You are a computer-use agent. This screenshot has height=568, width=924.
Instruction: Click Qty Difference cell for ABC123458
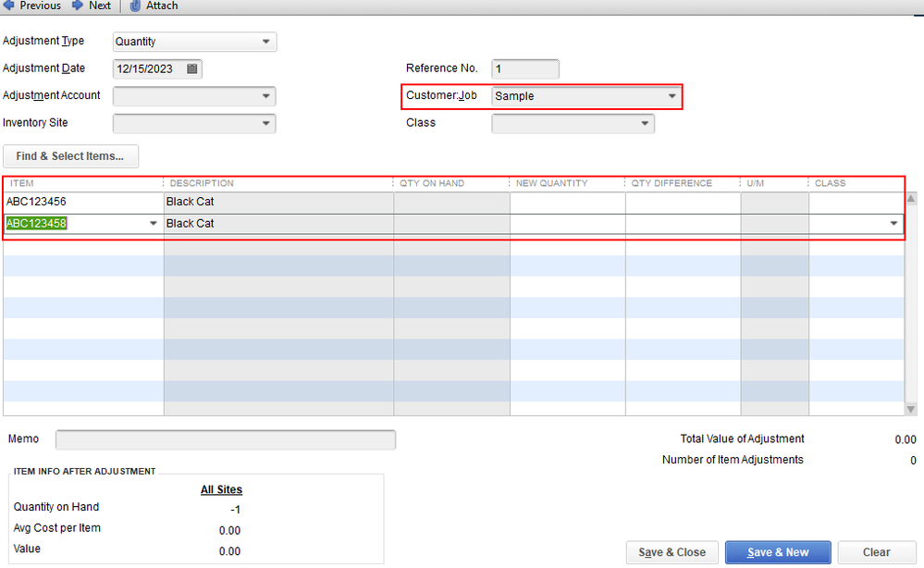click(x=683, y=223)
